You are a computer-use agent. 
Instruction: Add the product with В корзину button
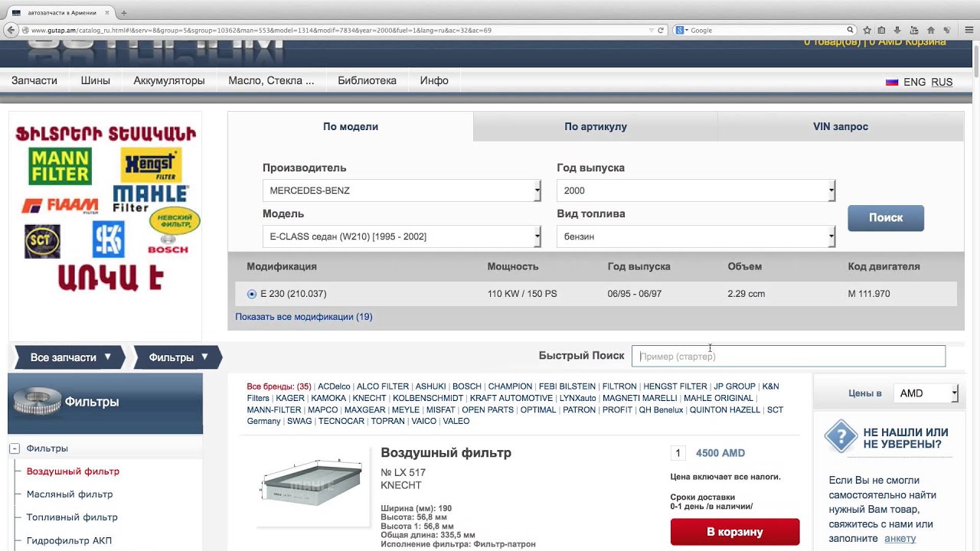tap(735, 532)
